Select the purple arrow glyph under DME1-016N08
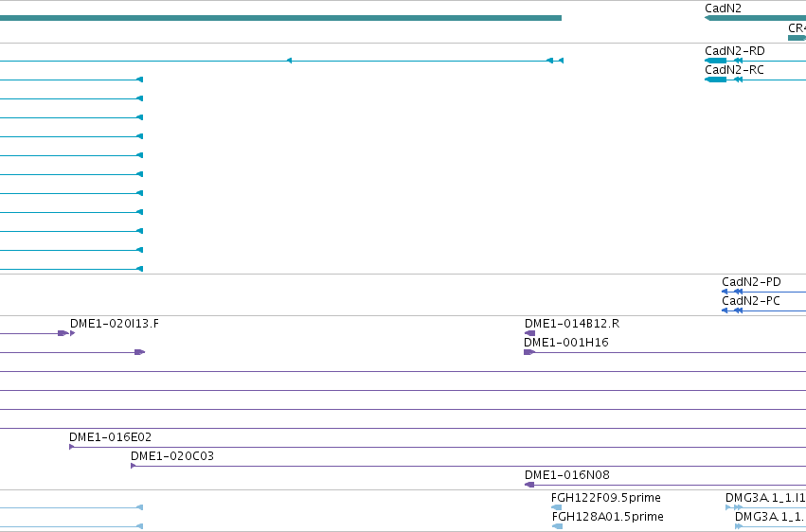The width and height of the screenshot is (806, 532). [x=528, y=485]
